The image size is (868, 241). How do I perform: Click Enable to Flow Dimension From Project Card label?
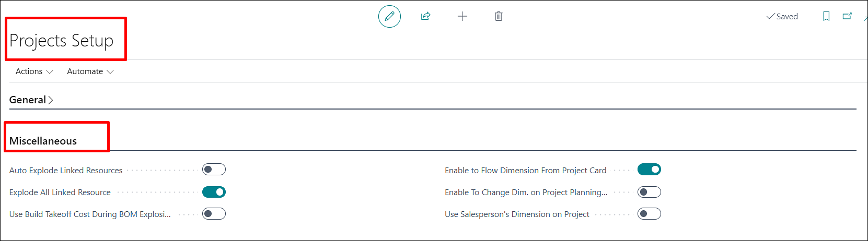pyautogui.click(x=525, y=171)
